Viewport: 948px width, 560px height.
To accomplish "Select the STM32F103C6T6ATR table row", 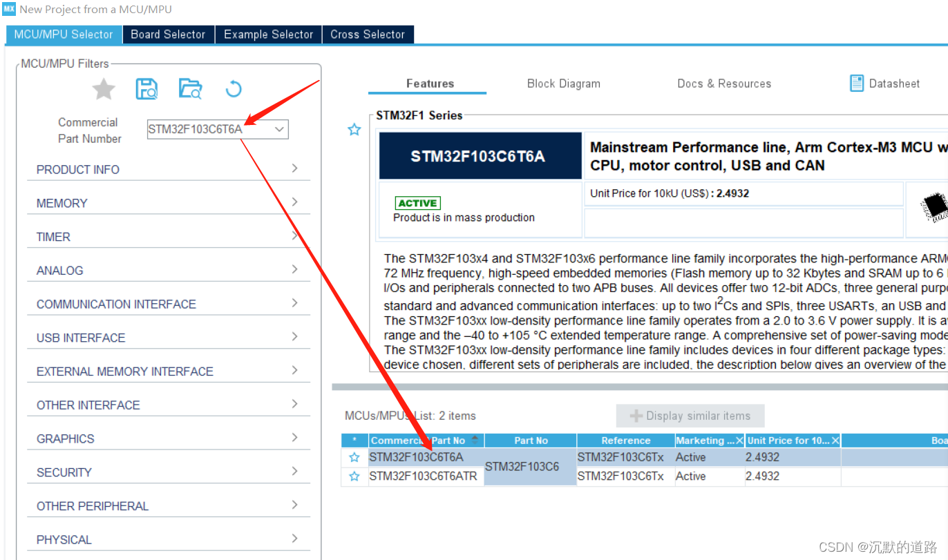I will point(645,476).
